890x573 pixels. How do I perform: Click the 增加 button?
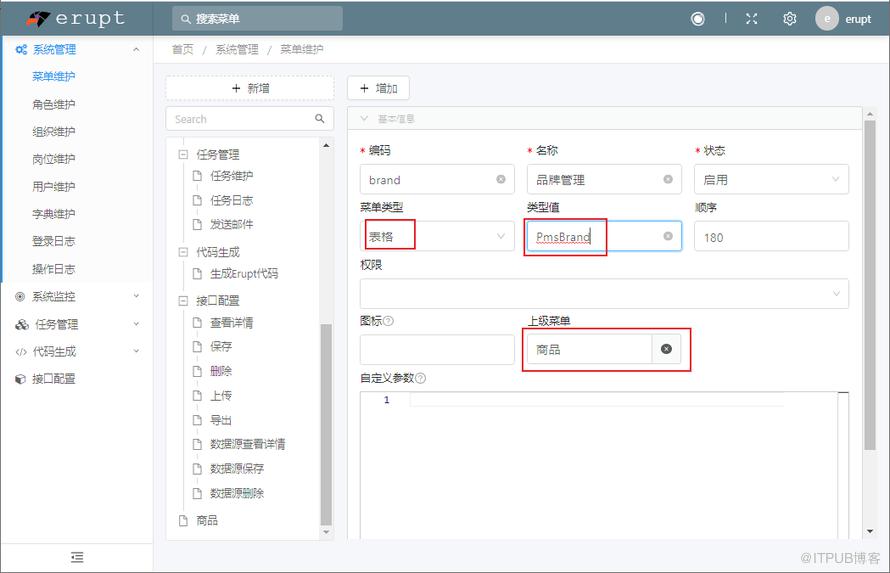pyautogui.click(x=378, y=89)
